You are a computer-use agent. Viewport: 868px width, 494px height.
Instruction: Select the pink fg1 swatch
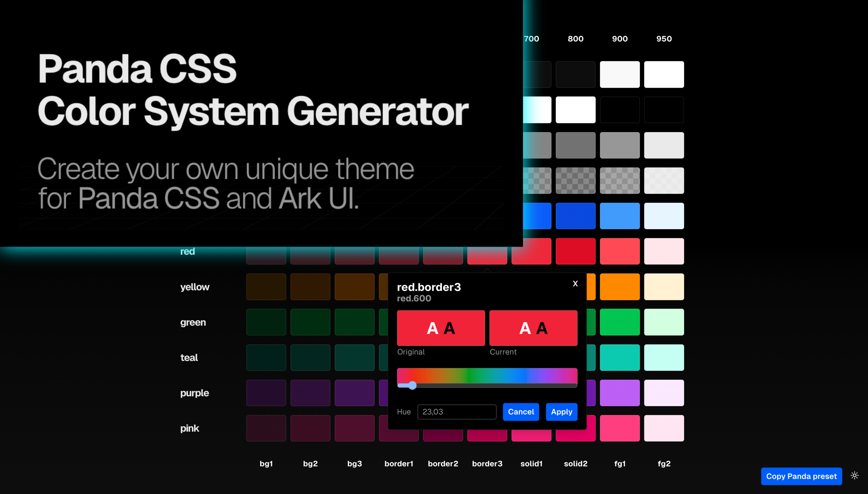(620, 428)
